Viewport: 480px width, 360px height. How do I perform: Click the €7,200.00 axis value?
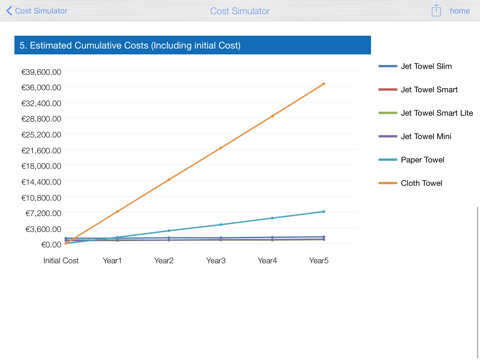[x=43, y=213]
